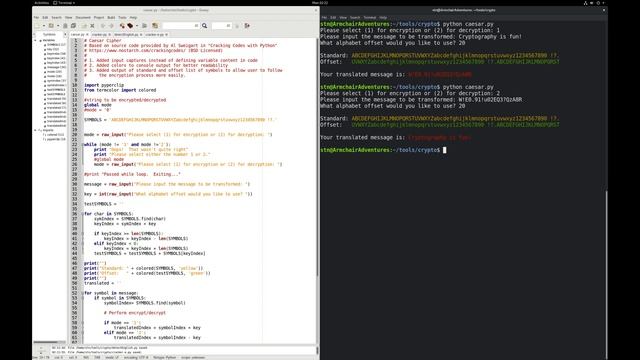Select the pyperclip import in symbol list
640x360 pixels.
point(56,139)
